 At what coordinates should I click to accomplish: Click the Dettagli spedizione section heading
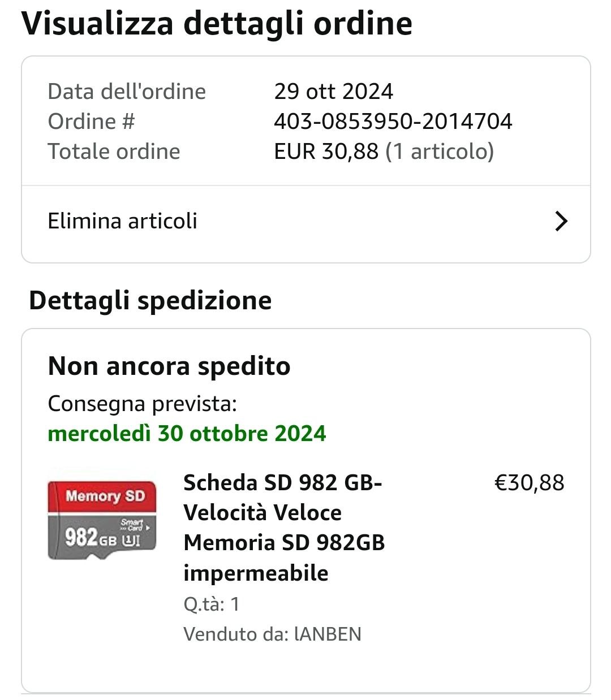tap(150, 300)
